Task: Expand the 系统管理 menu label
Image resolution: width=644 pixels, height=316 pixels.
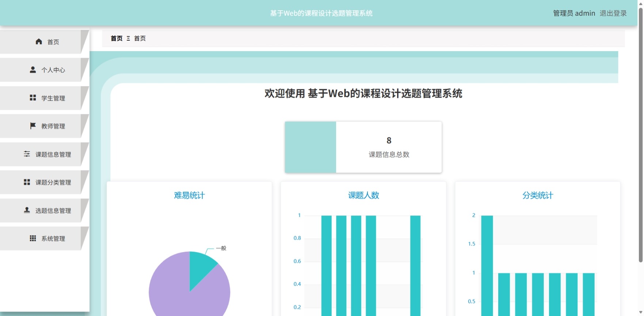Action: pyautogui.click(x=53, y=239)
